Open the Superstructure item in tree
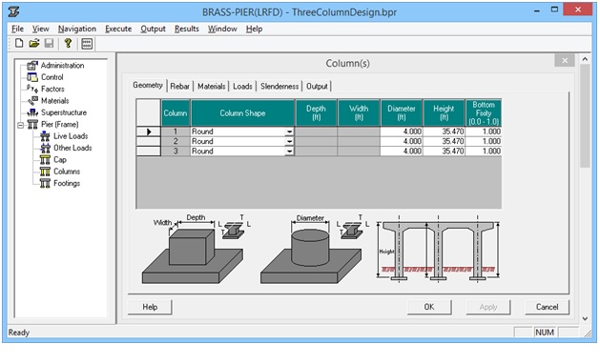 pyautogui.click(x=64, y=112)
